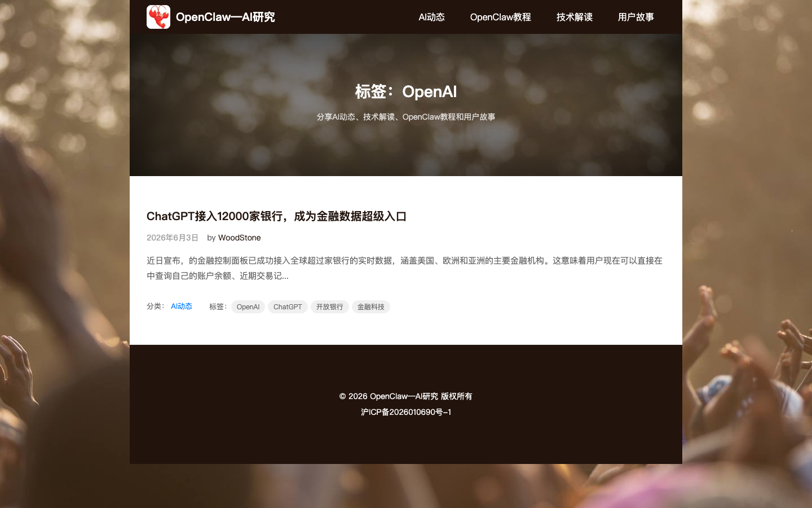Click the 标签： label beside the tag pills
812x508 pixels.
tap(219, 306)
